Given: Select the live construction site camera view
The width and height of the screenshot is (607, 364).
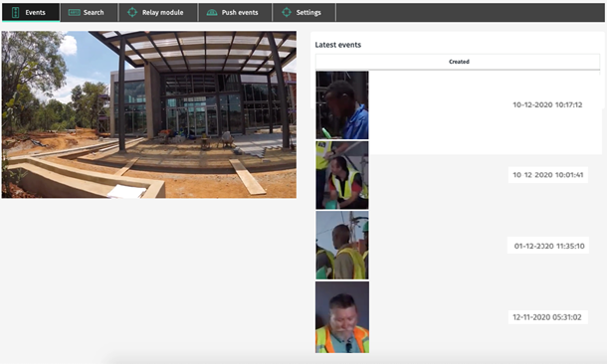Looking at the screenshot, I should [x=149, y=114].
